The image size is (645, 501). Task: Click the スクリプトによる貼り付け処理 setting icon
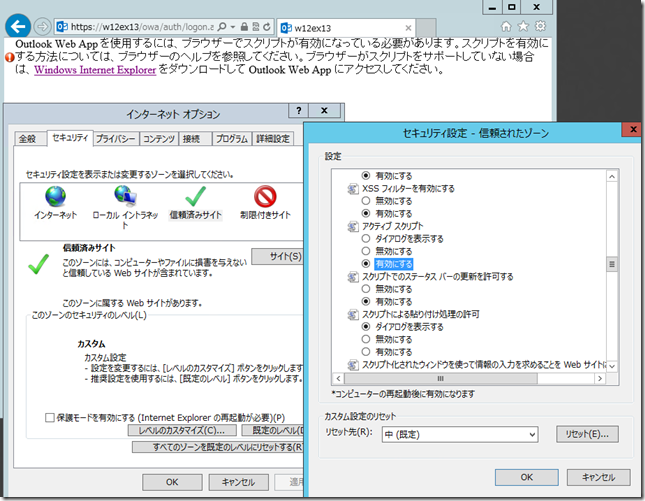tap(353, 315)
